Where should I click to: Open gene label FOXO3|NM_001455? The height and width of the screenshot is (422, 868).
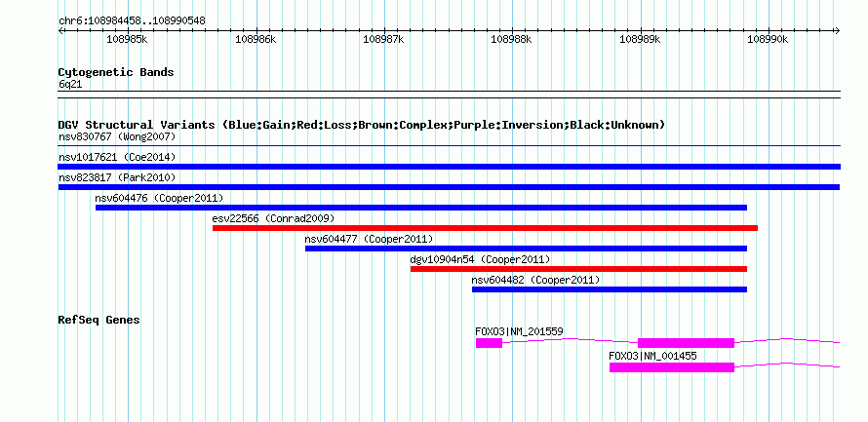pos(652,356)
